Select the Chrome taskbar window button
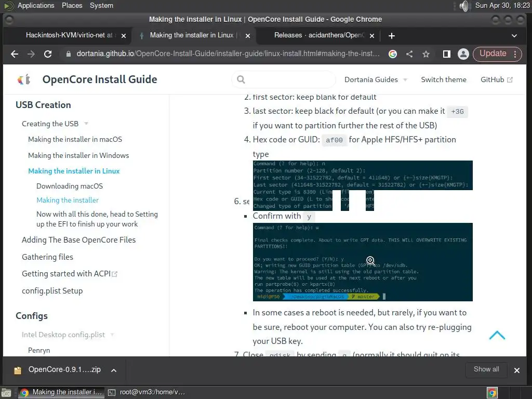The image size is (532, 399). click(61, 392)
